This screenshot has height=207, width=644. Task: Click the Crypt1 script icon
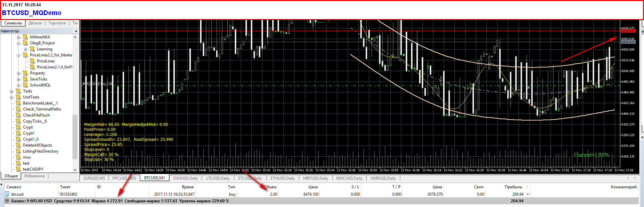[18, 133]
